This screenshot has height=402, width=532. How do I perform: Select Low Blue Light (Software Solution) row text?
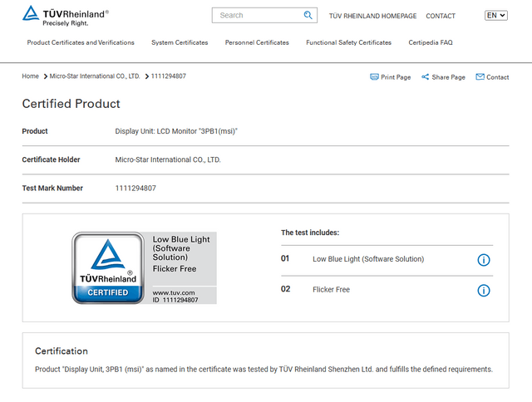coord(368,259)
